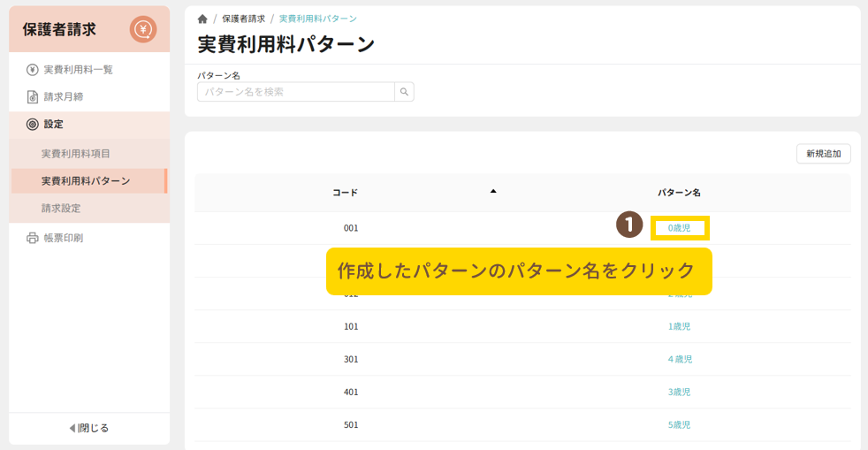Focus the パターン名 search input field

(295, 92)
